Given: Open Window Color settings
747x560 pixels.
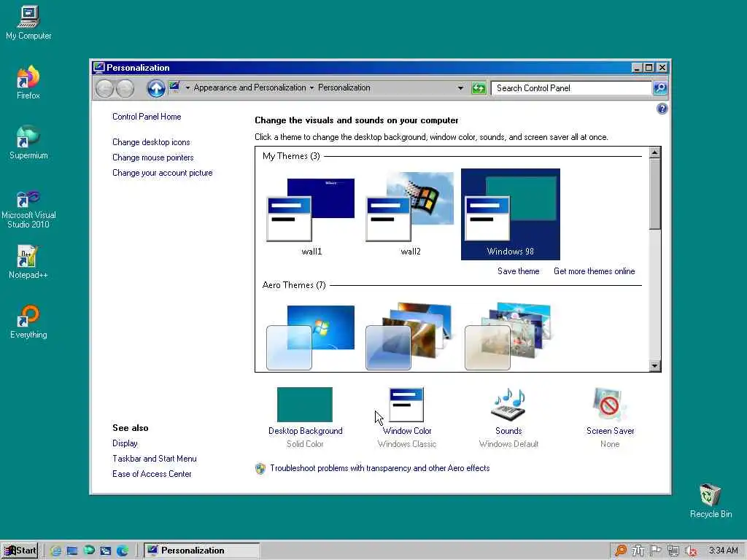Looking at the screenshot, I should pyautogui.click(x=406, y=417).
